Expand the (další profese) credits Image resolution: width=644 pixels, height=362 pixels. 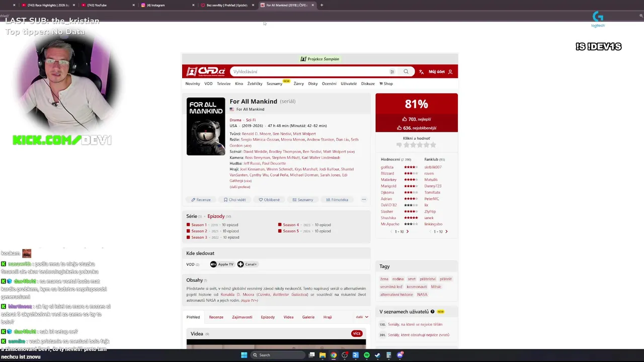coord(240,187)
